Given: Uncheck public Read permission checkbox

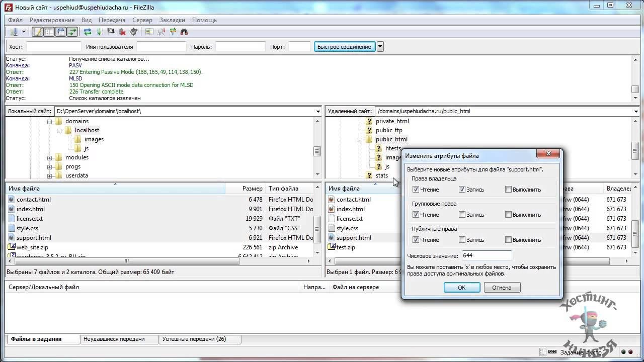Looking at the screenshot, I should point(416,240).
